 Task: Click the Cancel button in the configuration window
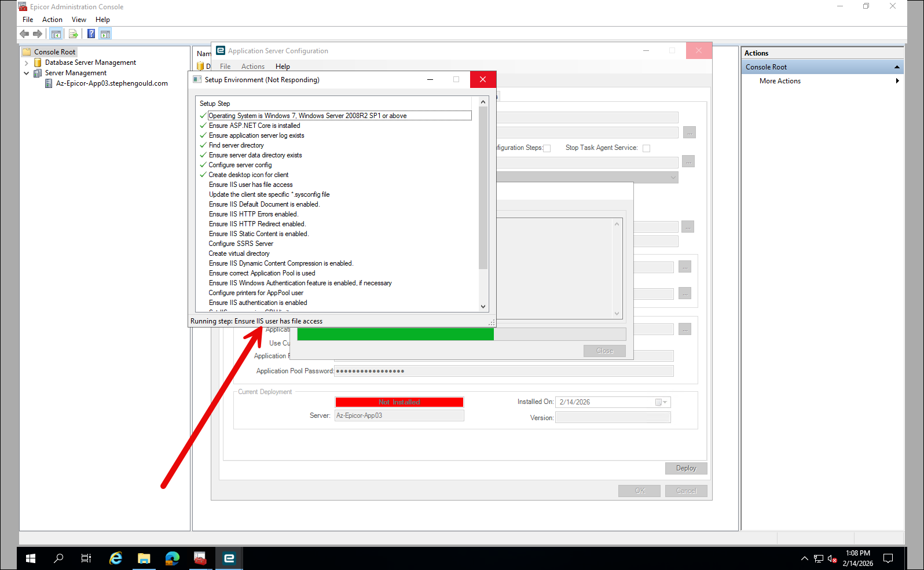click(686, 491)
